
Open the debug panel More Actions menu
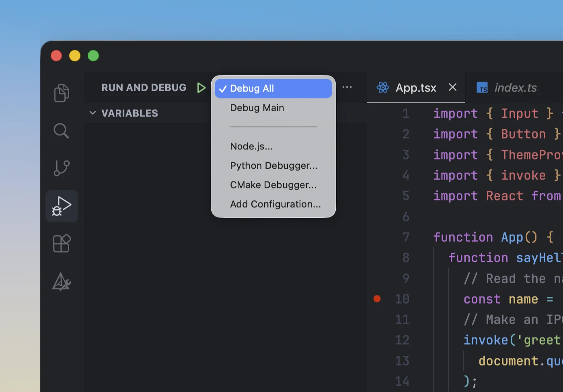(x=347, y=87)
